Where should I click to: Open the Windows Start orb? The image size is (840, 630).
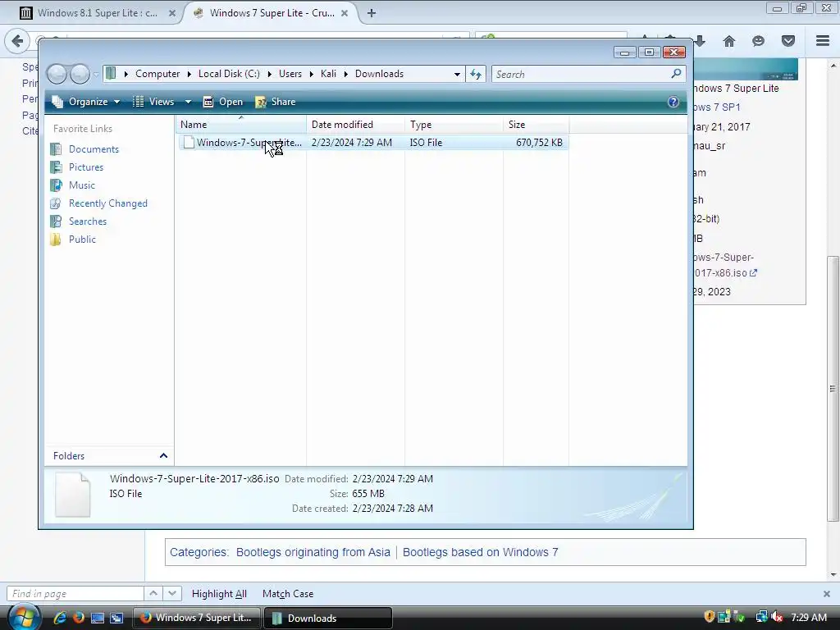(23, 618)
